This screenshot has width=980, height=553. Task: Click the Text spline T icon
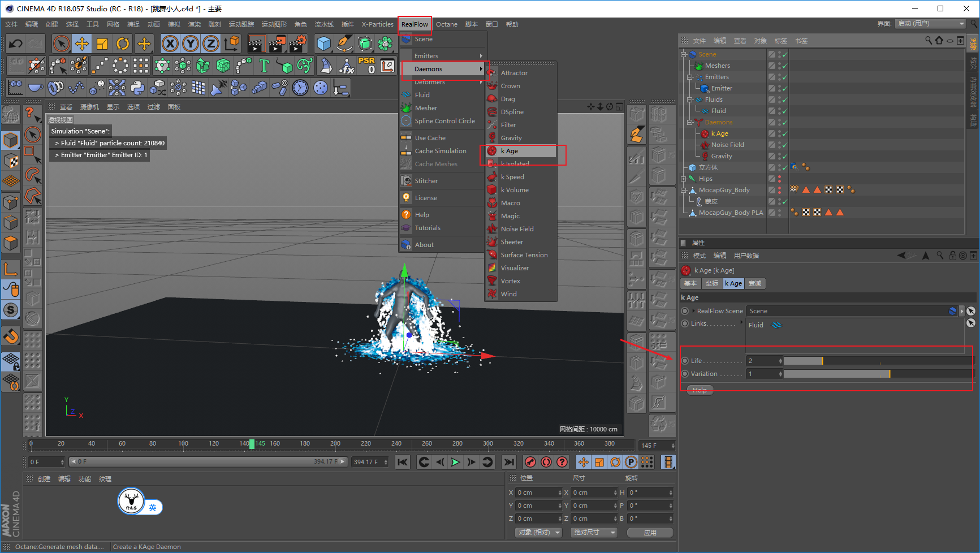(x=264, y=66)
